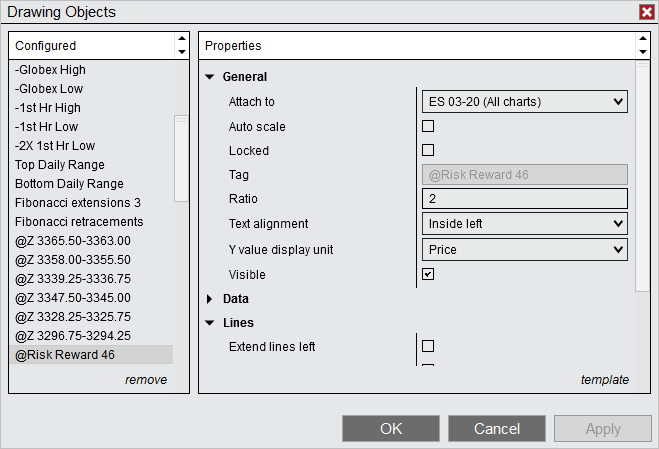Open the Text alignment dropdown
Screen dimensions: 659x449
[x=525, y=224]
